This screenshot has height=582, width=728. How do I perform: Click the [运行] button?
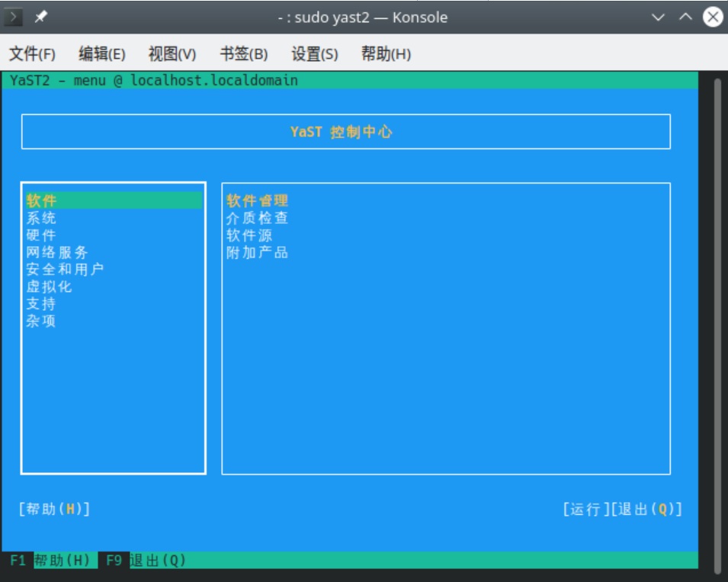586,509
